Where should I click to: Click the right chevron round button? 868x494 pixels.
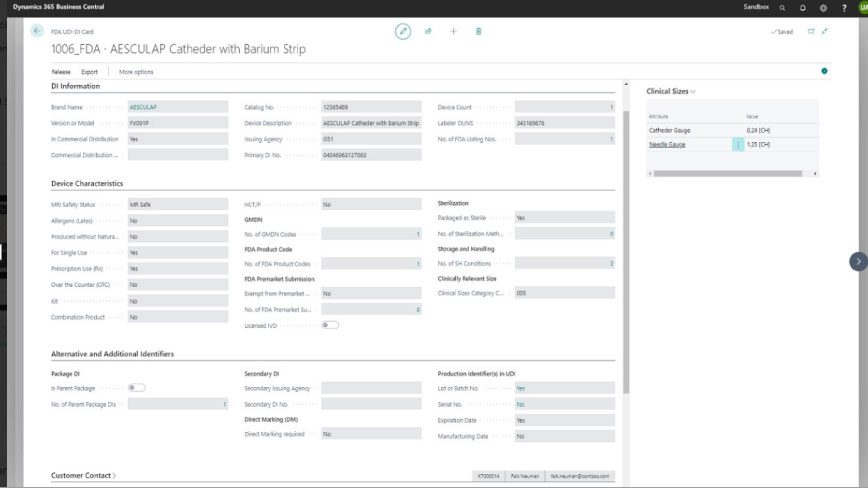point(859,261)
